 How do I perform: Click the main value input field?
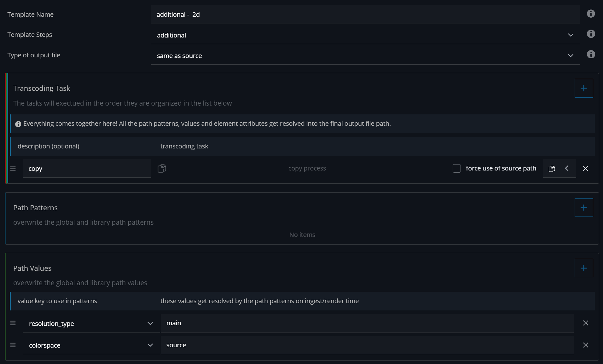[367, 323]
